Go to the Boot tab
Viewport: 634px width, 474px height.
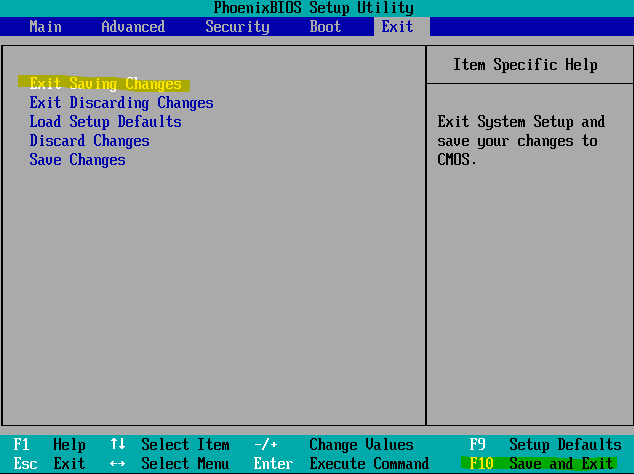click(x=325, y=27)
